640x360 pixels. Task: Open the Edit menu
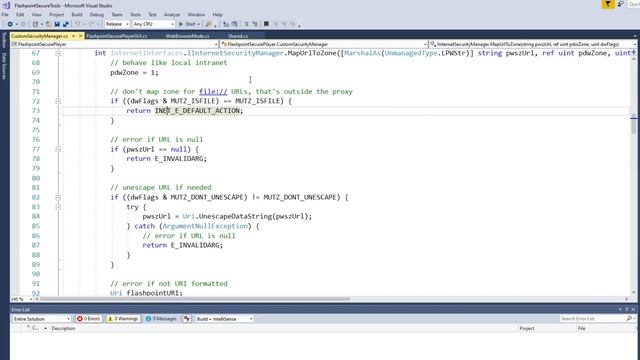coord(20,15)
